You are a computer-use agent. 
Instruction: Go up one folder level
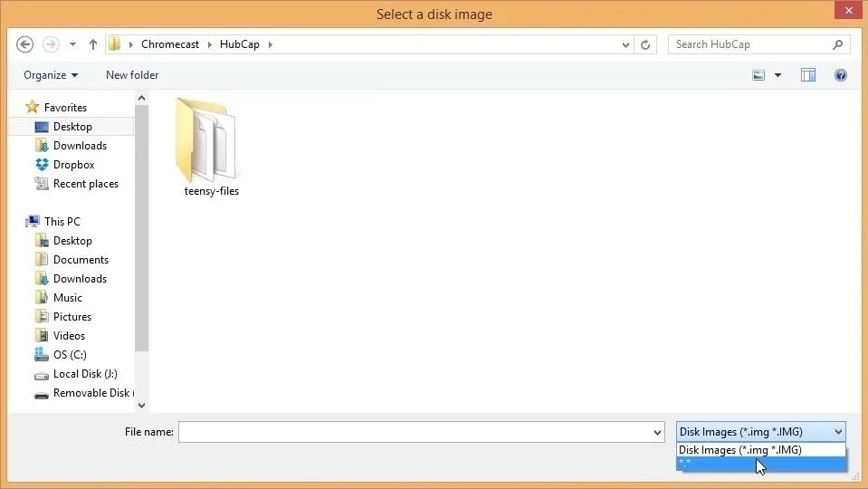(x=93, y=44)
